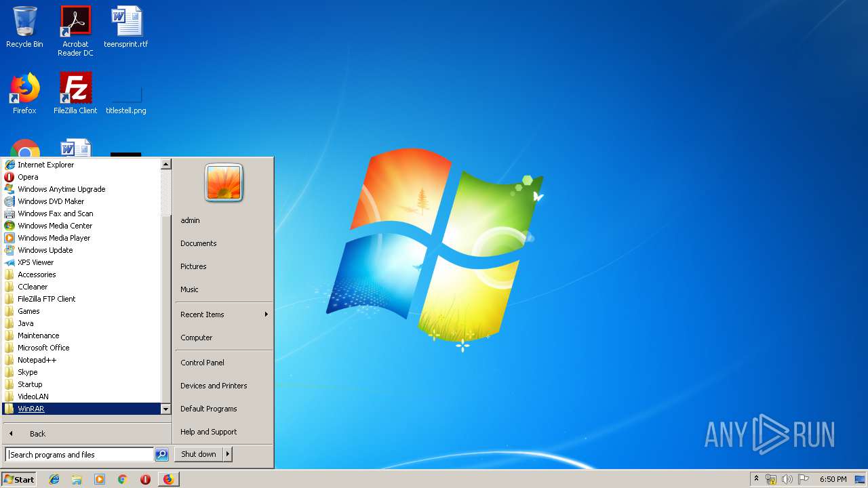Click programs list scrollbar down arrow
868x488 pixels.
click(165, 409)
